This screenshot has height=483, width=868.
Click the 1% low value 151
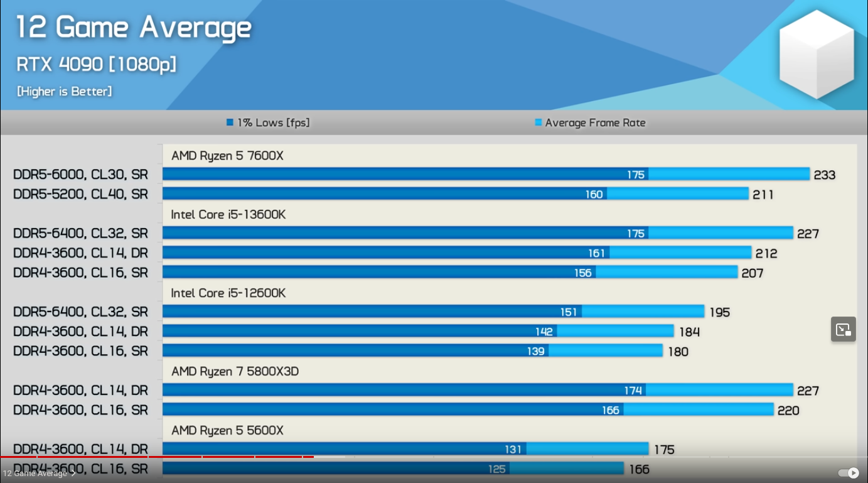coord(569,312)
